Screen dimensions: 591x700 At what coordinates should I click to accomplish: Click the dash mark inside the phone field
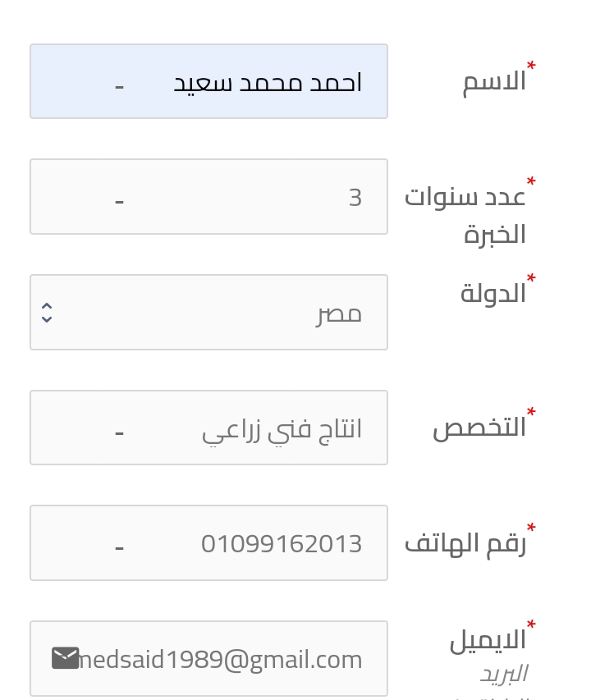coord(119,548)
